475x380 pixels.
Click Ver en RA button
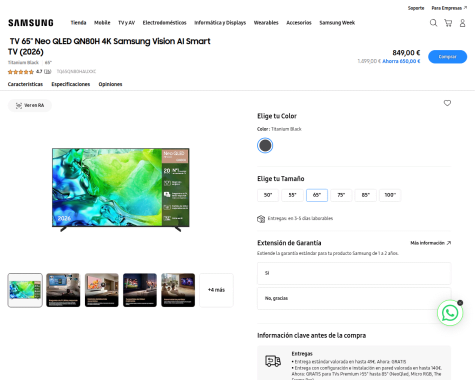coord(30,105)
